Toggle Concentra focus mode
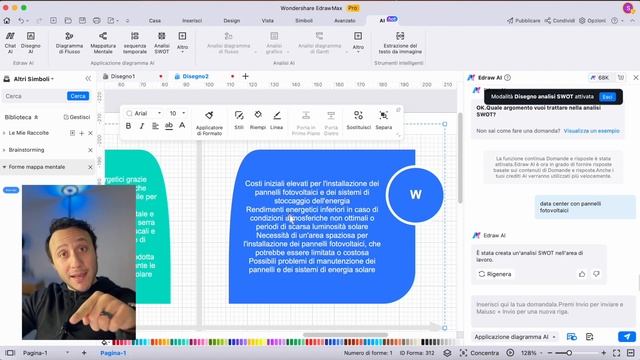The height and width of the screenshot is (360, 640). click(479, 353)
